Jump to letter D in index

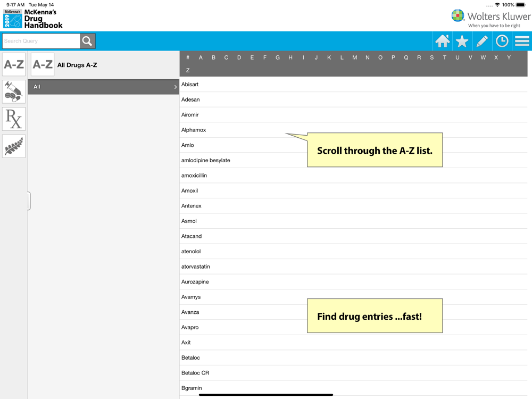coord(239,57)
